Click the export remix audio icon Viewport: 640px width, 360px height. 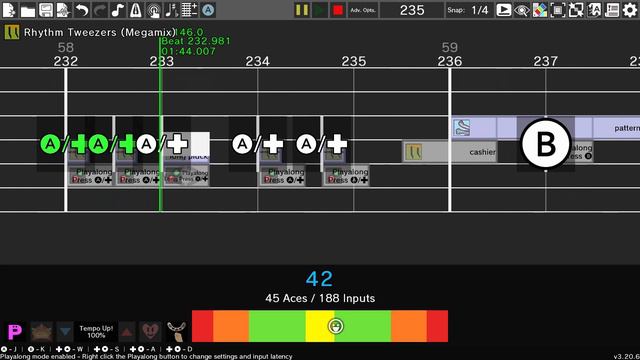[x=63, y=10]
